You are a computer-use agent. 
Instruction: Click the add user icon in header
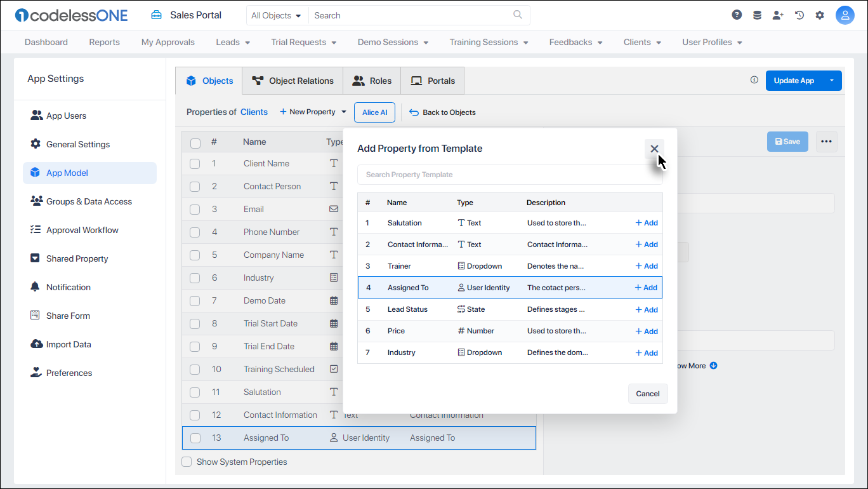[778, 15]
